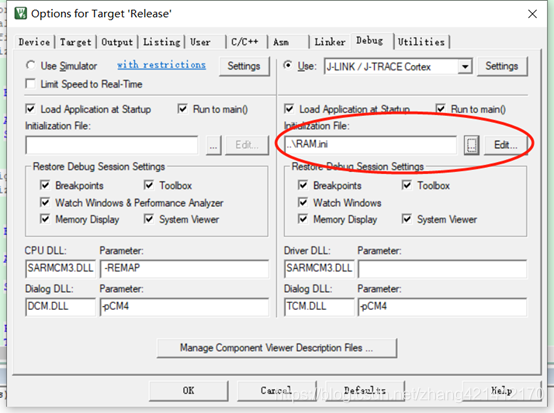Click the TCM.DLL dialog DLL field
This screenshot has height=413, width=554.
[x=319, y=307]
